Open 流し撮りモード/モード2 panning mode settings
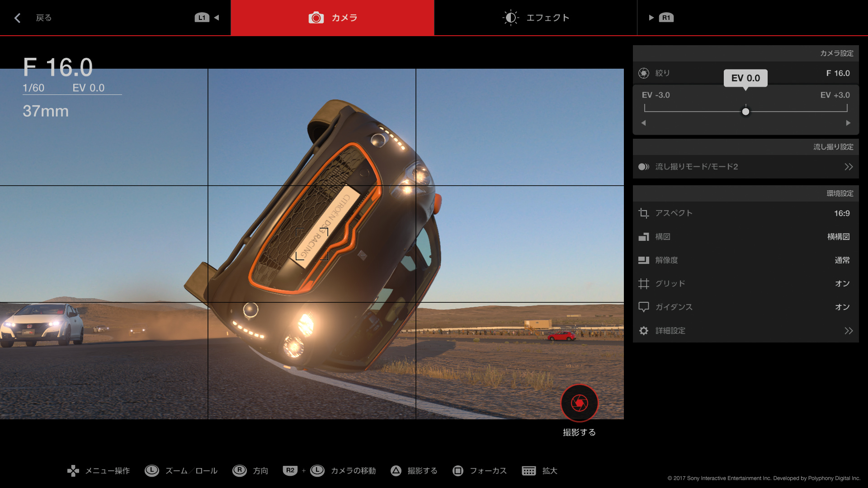 [745, 167]
